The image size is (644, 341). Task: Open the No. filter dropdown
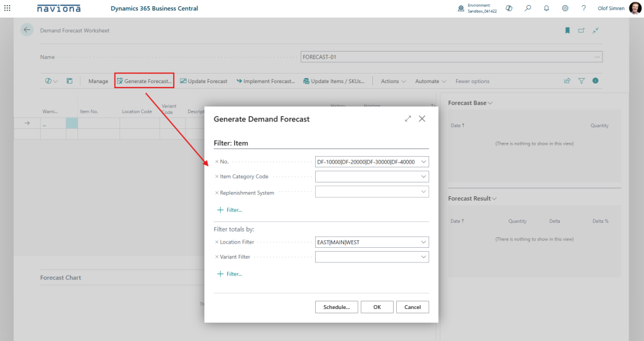coord(423,162)
